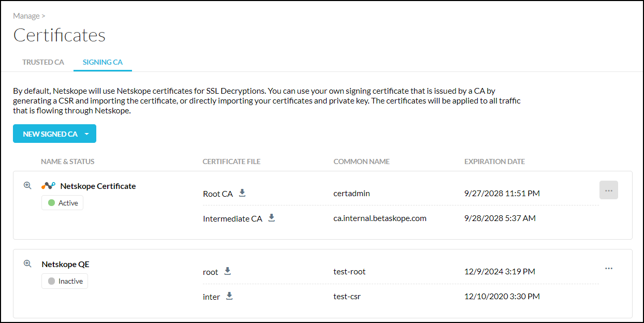Click the Netskope logo icon
The width and height of the screenshot is (644, 323).
(48, 186)
